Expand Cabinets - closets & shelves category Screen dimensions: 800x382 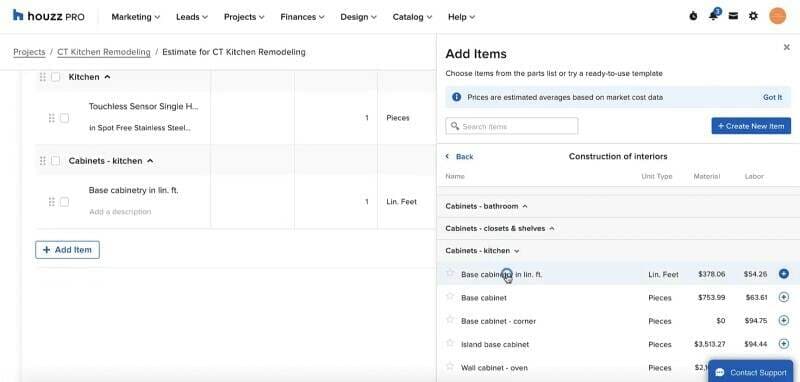click(552, 228)
